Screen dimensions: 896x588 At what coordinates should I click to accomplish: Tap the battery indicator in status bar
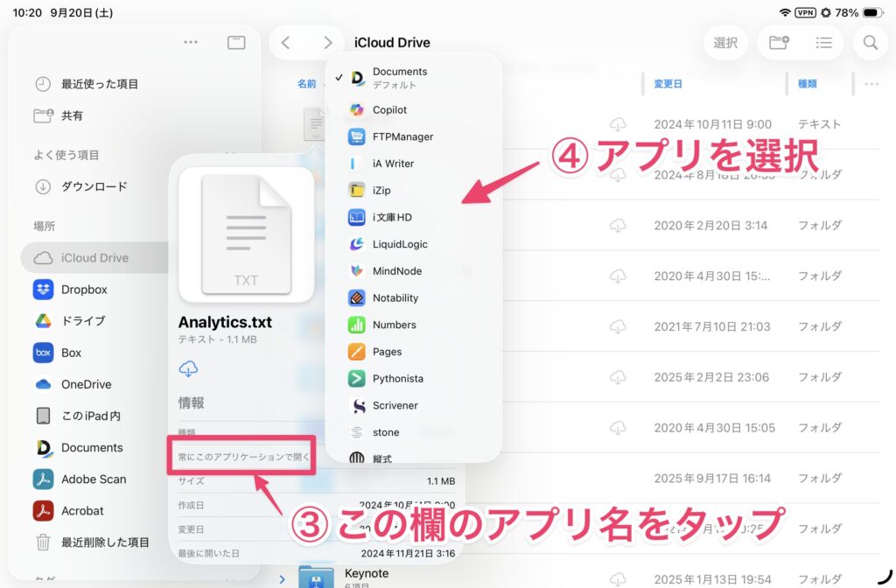[872, 12]
